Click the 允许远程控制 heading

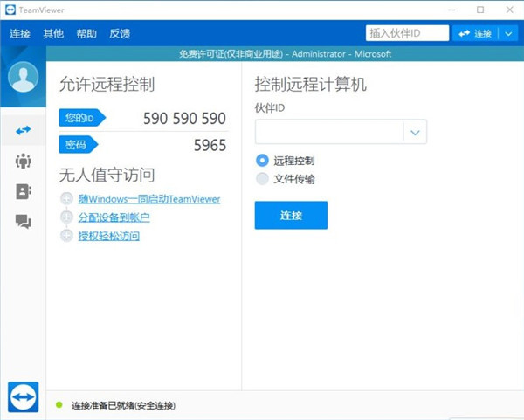coord(107,84)
